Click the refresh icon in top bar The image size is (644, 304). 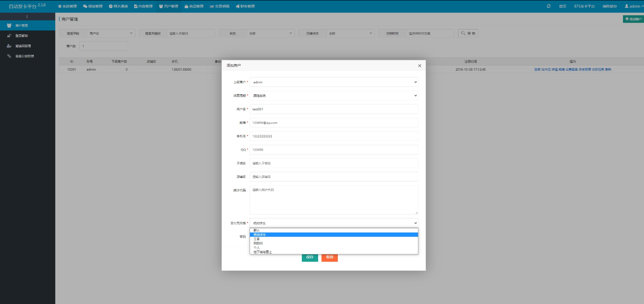pos(548,6)
